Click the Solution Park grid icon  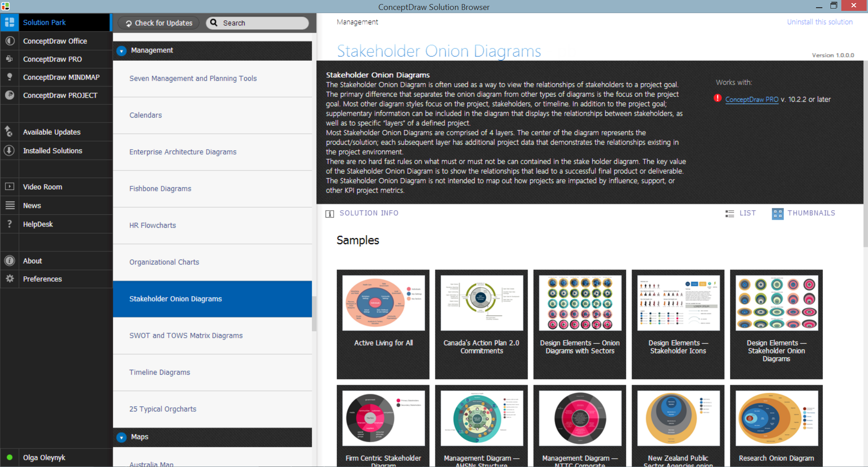click(9, 22)
